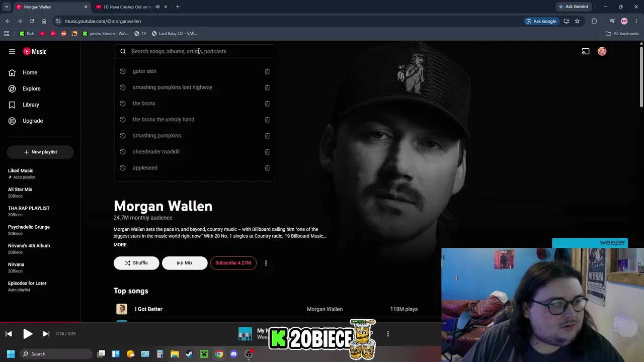
Task: Play 'I Got Better' song thumbnail
Action: click(122, 309)
